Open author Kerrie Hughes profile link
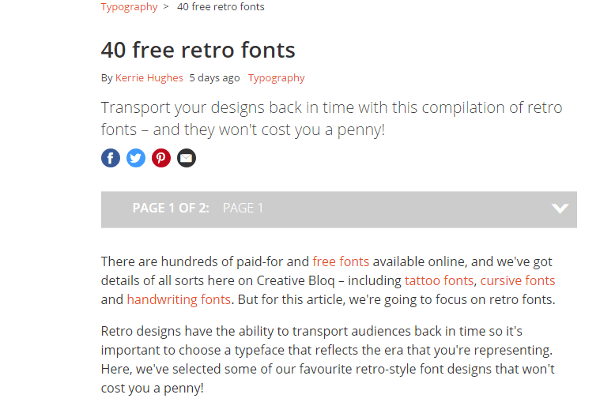Image resolution: width=600 pixels, height=402 pixels. click(x=149, y=78)
